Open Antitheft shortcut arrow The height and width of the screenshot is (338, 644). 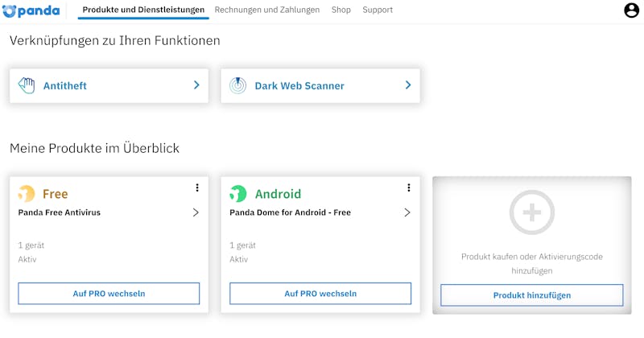[x=196, y=85]
